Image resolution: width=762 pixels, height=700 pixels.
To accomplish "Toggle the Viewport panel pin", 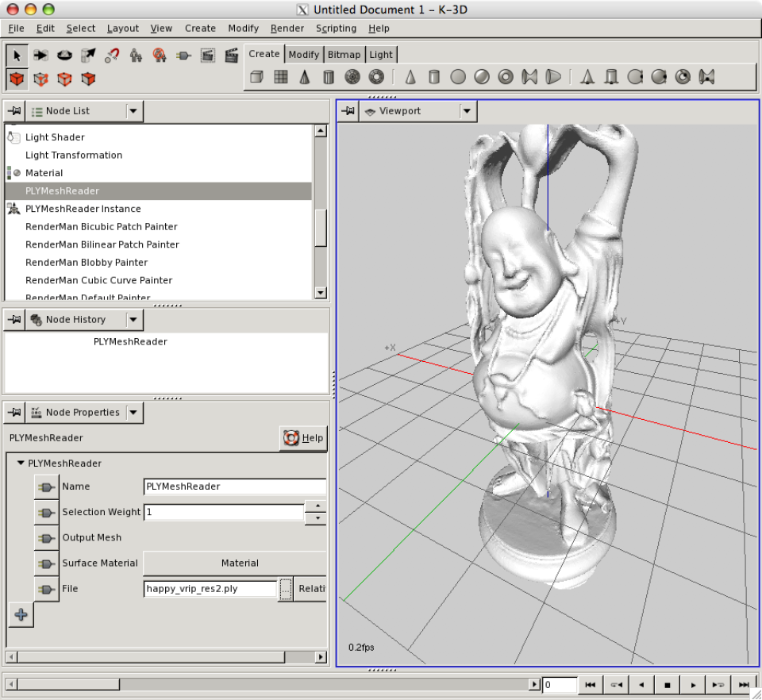I will coord(348,111).
